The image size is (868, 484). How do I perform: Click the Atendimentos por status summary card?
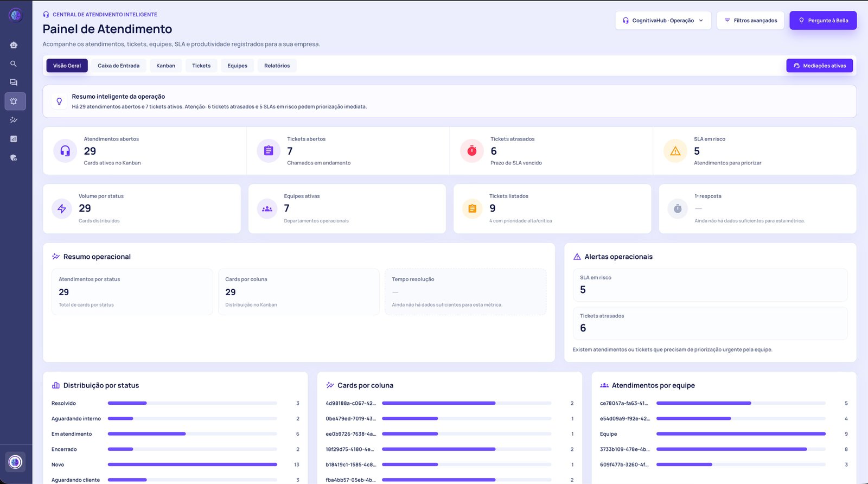132,292
